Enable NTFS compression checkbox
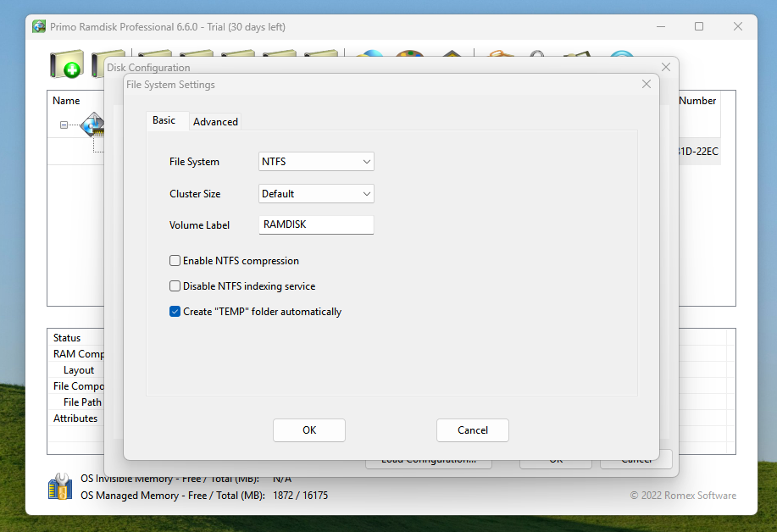The width and height of the screenshot is (777, 532). [x=175, y=261]
